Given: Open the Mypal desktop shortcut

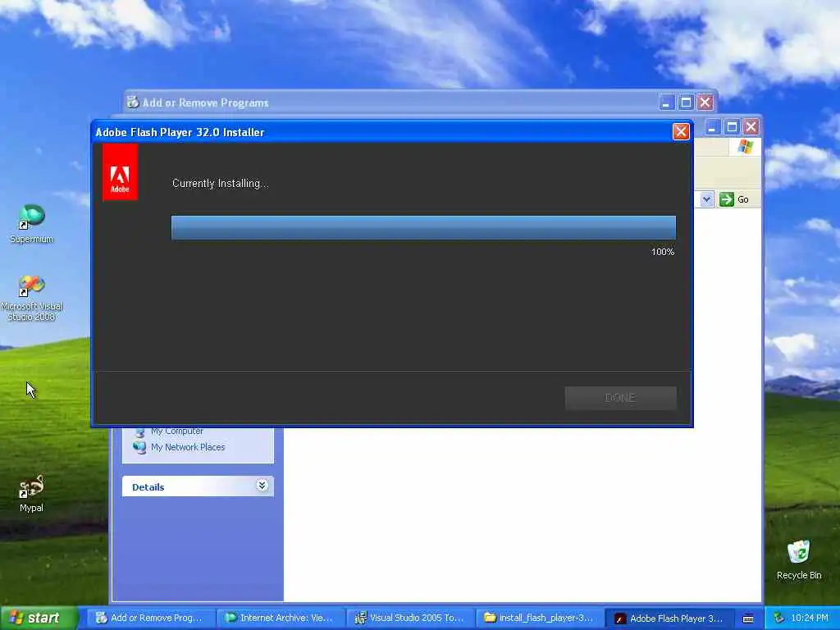Looking at the screenshot, I should coord(31,493).
